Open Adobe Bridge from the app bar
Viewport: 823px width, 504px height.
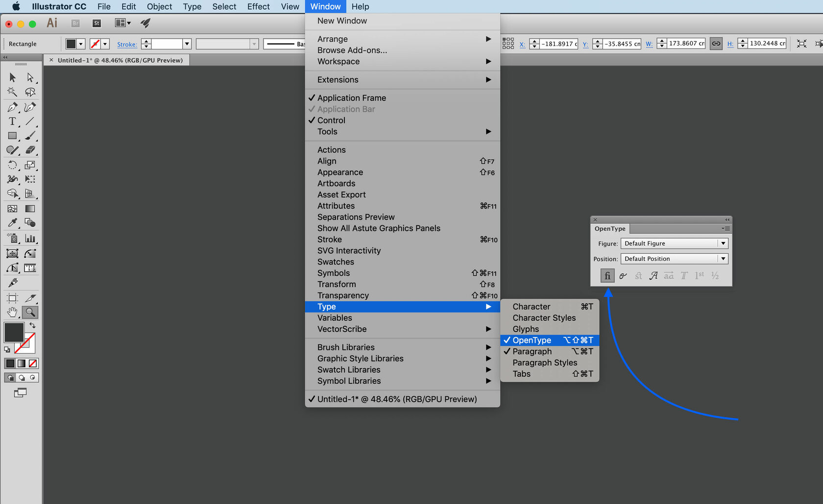[x=75, y=23]
